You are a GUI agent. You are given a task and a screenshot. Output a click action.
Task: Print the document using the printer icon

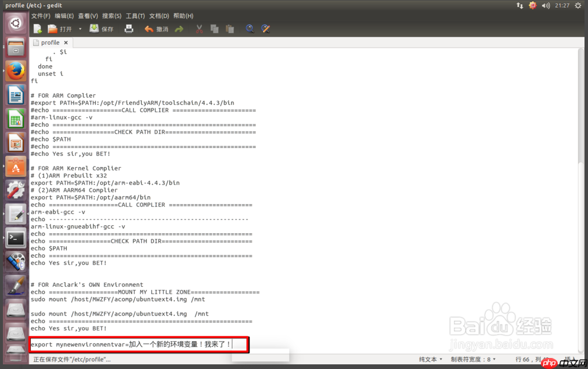pyautogui.click(x=129, y=29)
